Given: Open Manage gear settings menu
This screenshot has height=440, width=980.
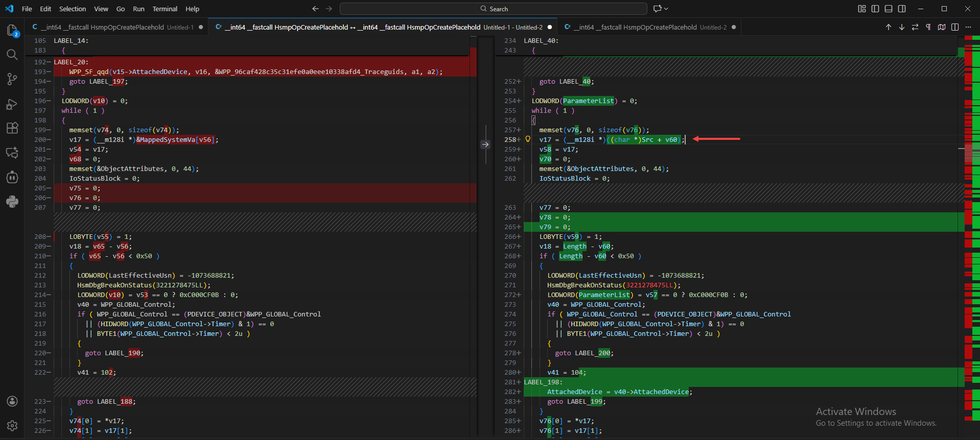Looking at the screenshot, I should [x=12, y=426].
